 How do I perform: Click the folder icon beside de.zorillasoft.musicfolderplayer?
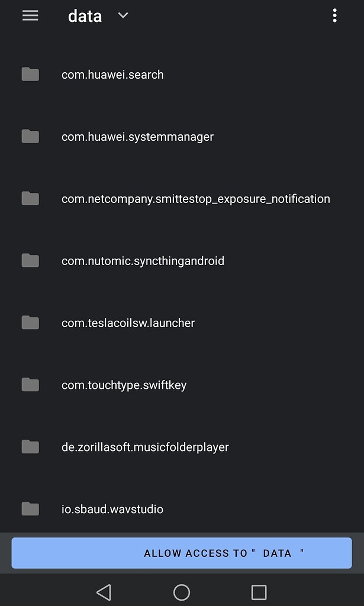[x=30, y=447]
